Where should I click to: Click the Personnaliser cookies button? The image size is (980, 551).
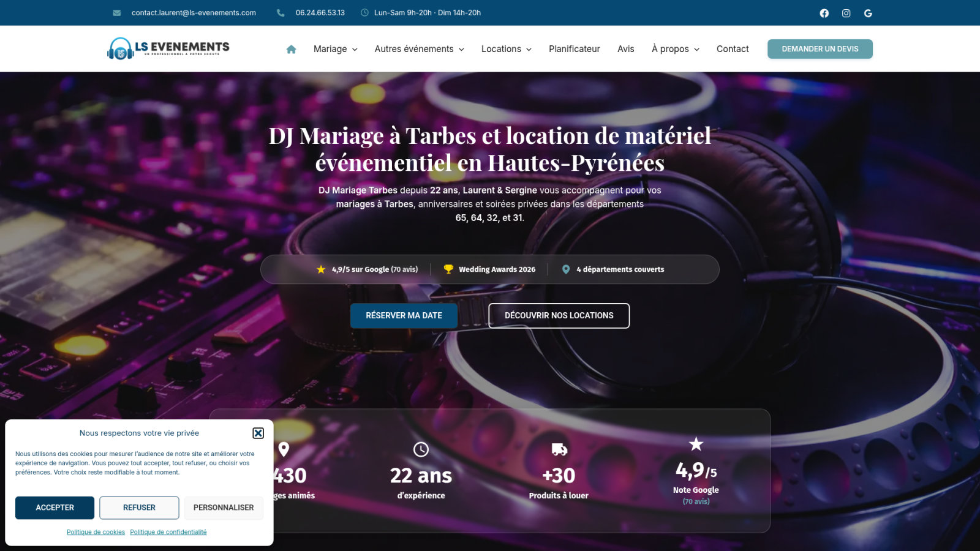(224, 508)
